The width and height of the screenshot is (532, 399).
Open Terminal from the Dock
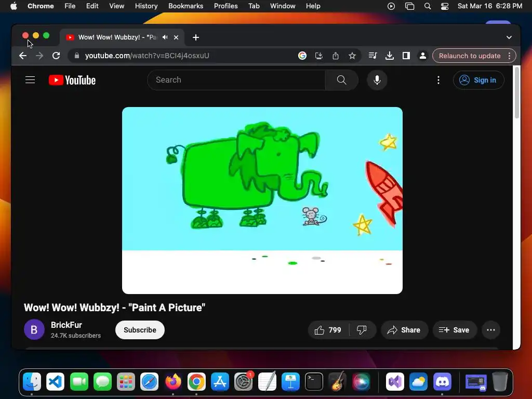pyautogui.click(x=314, y=382)
